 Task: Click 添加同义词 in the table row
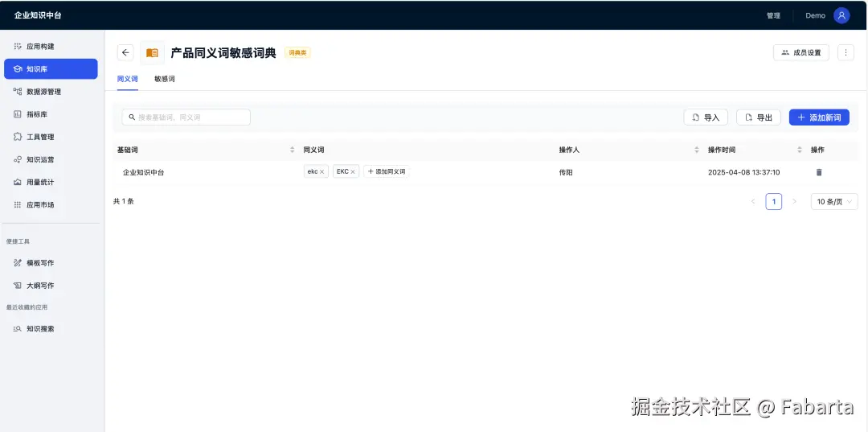387,171
